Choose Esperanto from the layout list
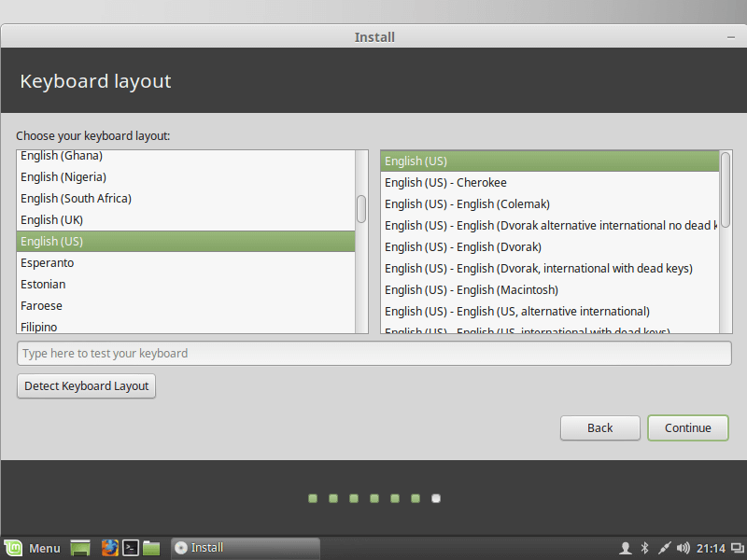747x560 pixels. click(x=48, y=263)
